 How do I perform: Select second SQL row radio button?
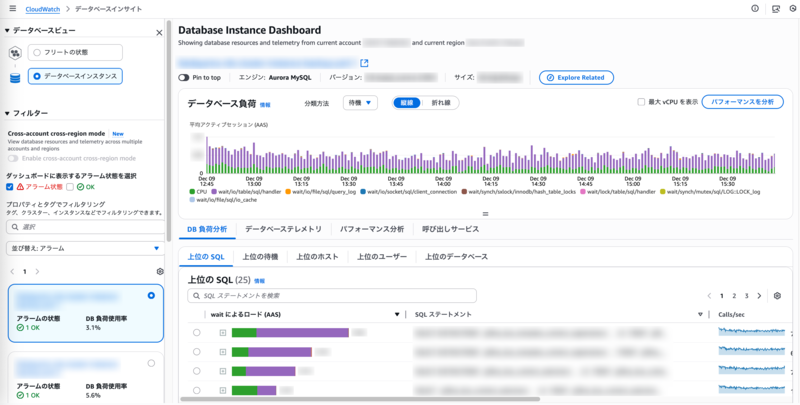[197, 352]
